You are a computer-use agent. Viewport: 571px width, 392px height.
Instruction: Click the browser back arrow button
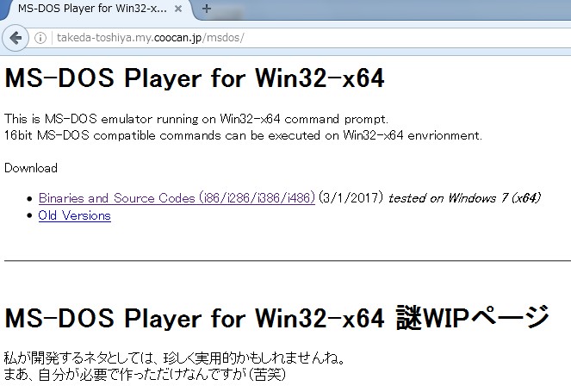[x=16, y=38]
